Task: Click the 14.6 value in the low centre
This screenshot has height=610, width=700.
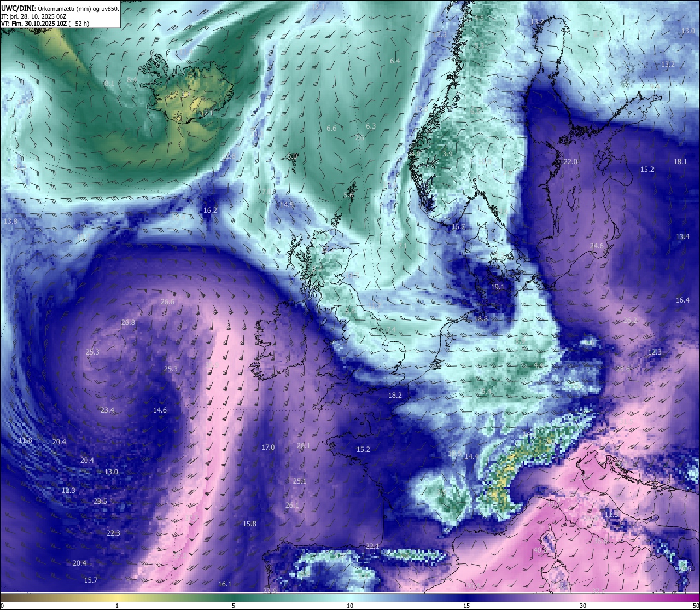Action: click(x=160, y=410)
